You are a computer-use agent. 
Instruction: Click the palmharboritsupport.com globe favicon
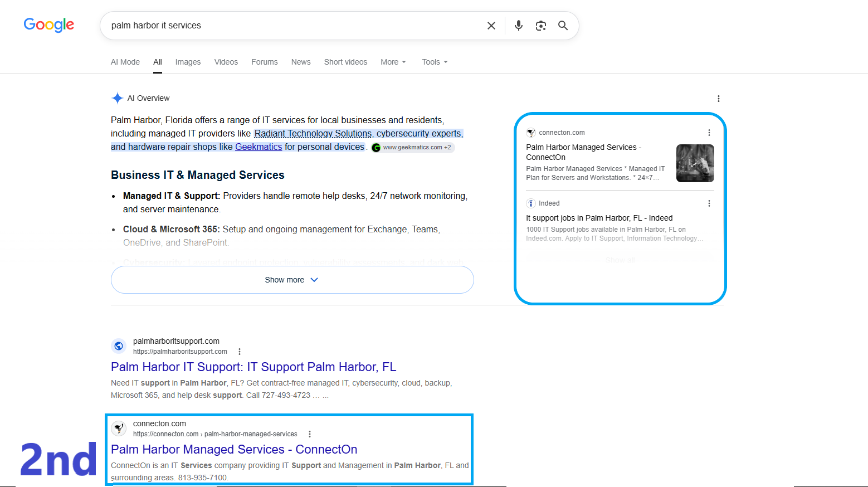(119, 346)
